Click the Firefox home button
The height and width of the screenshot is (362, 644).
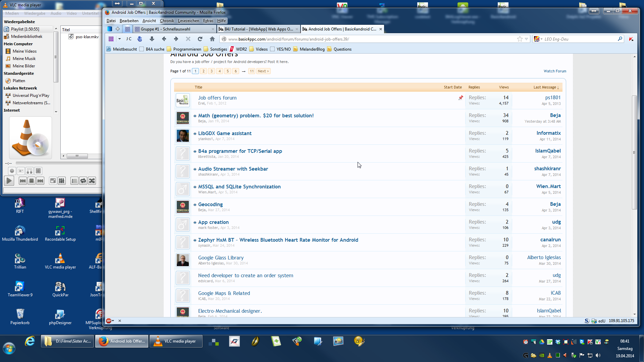(x=212, y=39)
